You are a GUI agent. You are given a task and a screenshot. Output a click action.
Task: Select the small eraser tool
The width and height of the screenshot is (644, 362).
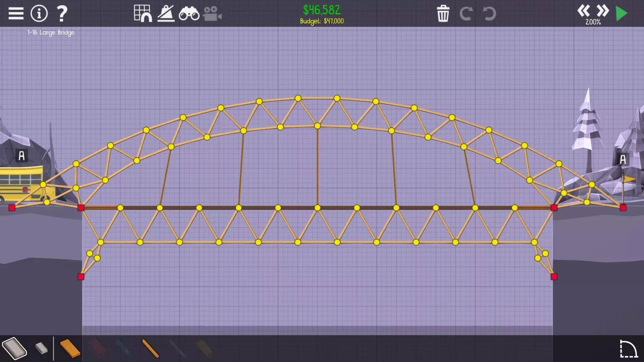tap(42, 348)
